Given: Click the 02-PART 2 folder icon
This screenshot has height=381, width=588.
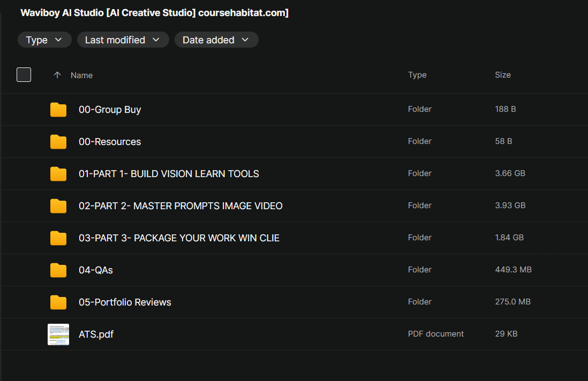Looking at the screenshot, I should (x=58, y=206).
